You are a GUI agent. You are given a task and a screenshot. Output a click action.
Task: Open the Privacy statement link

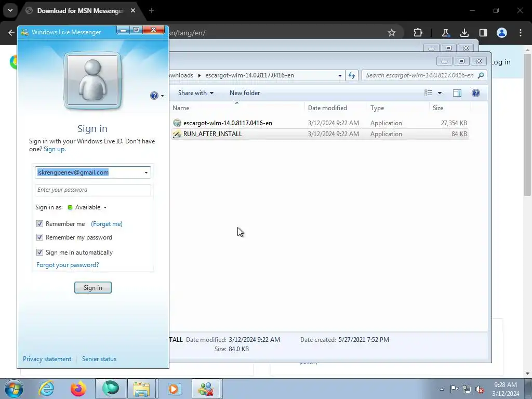(47, 359)
